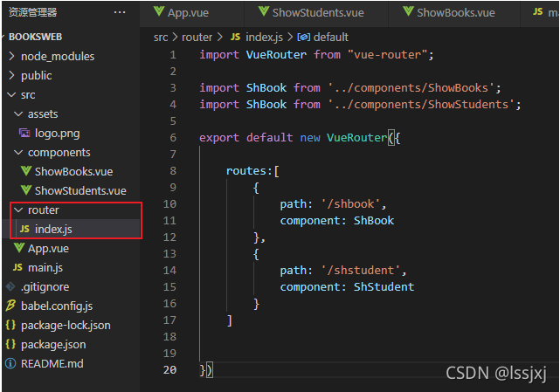Open package-lock.json from the file tree
Image resolution: width=560 pixels, height=392 pixels.
click(66, 326)
